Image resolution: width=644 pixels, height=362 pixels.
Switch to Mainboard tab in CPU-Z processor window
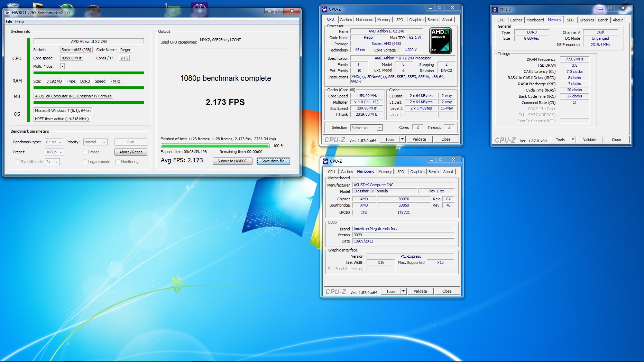tap(365, 20)
